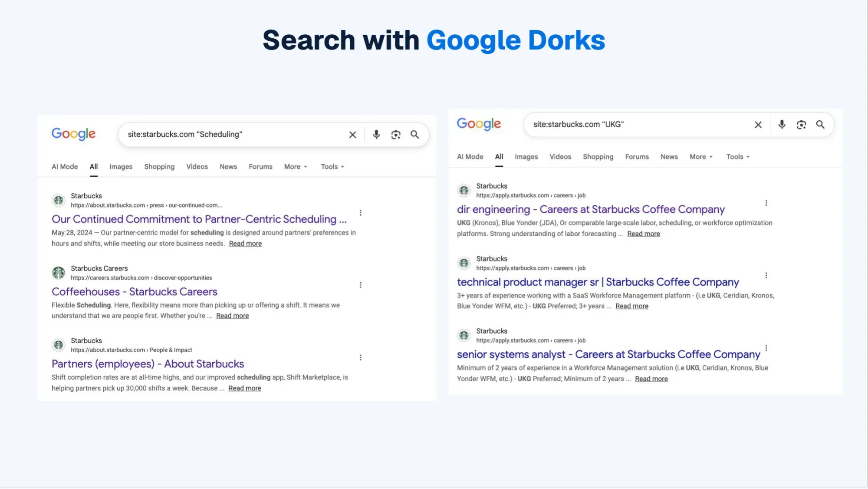
Task: Open options menu for technical product manager result
Action: (x=766, y=275)
